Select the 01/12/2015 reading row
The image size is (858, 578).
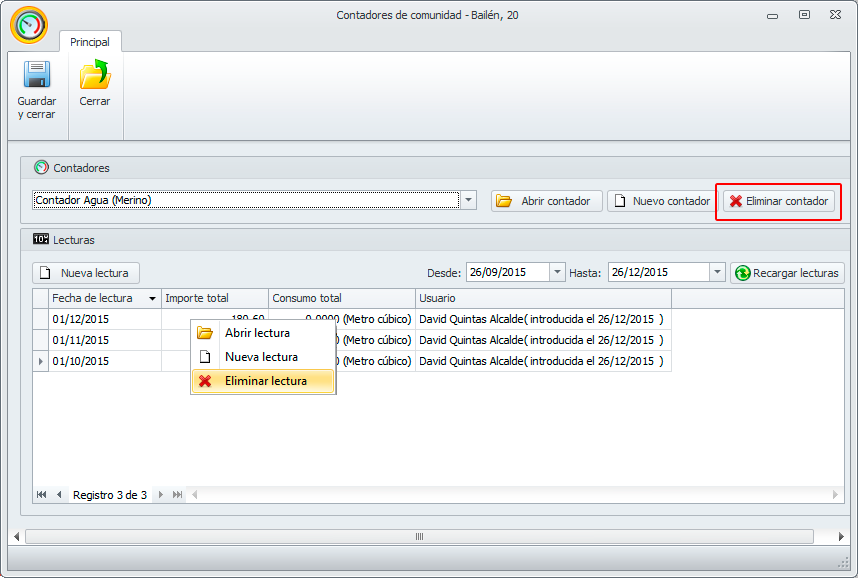coord(100,319)
